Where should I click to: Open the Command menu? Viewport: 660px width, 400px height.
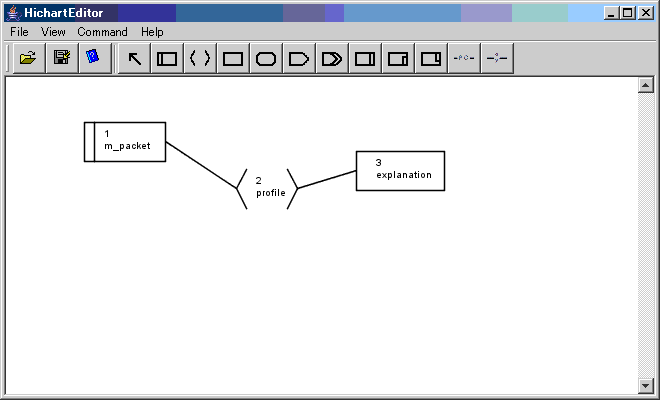tap(102, 32)
